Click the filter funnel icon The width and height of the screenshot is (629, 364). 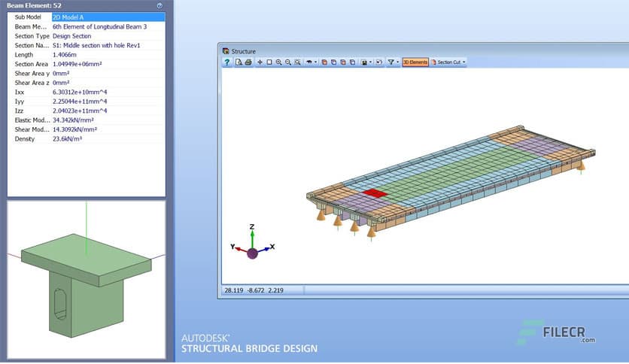pyautogui.click(x=390, y=62)
